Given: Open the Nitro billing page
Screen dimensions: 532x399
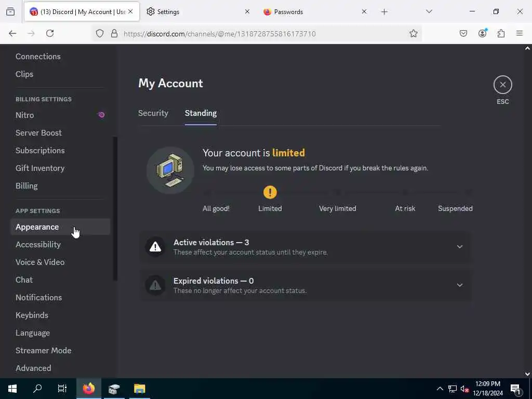Looking at the screenshot, I should pyautogui.click(x=60, y=115).
